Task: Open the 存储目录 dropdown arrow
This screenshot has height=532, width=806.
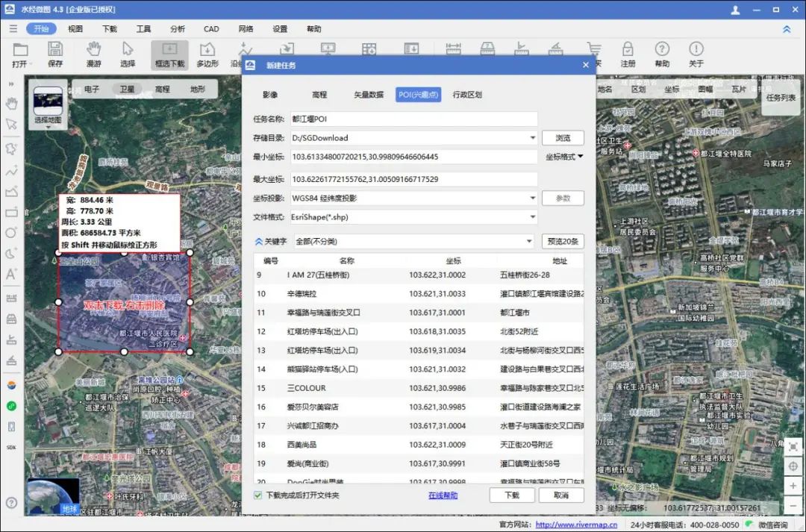Action: (533, 138)
